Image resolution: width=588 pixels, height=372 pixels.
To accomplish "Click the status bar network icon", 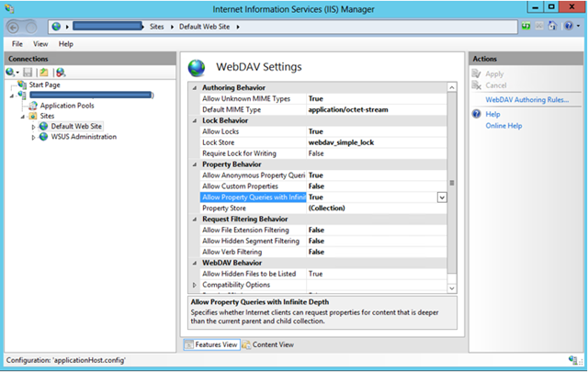I will coord(572,360).
